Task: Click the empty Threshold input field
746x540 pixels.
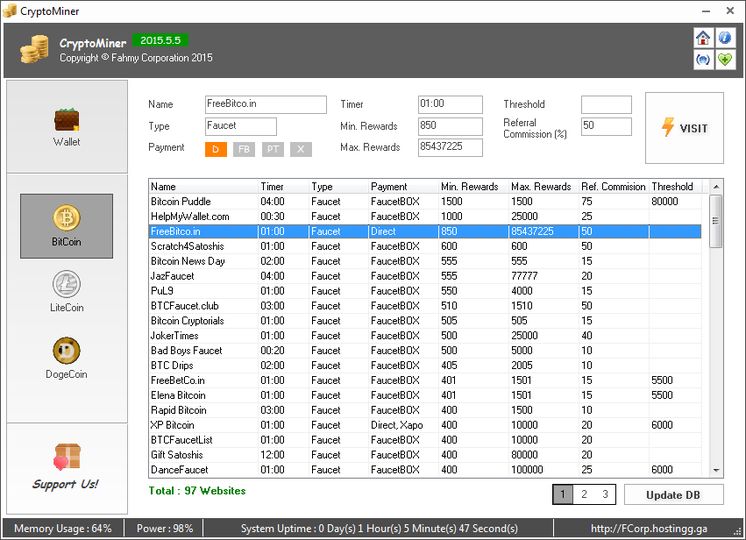Action: click(607, 105)
